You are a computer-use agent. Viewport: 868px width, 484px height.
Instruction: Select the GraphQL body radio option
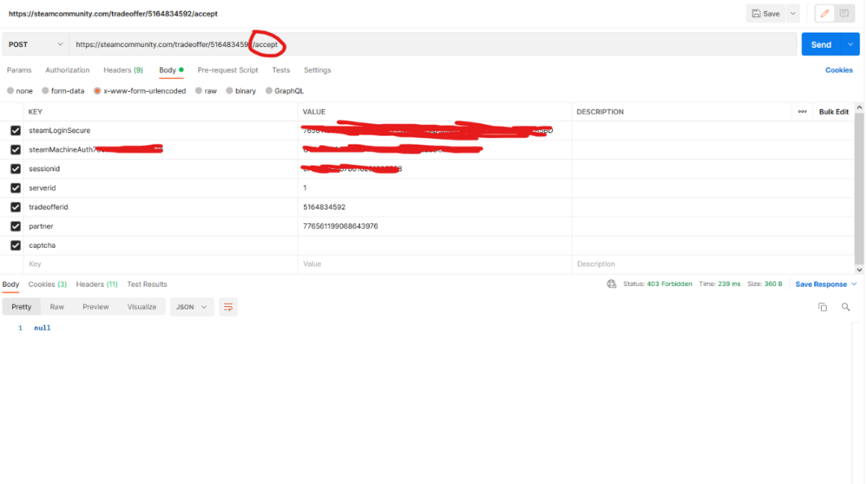tap(269, 91)
